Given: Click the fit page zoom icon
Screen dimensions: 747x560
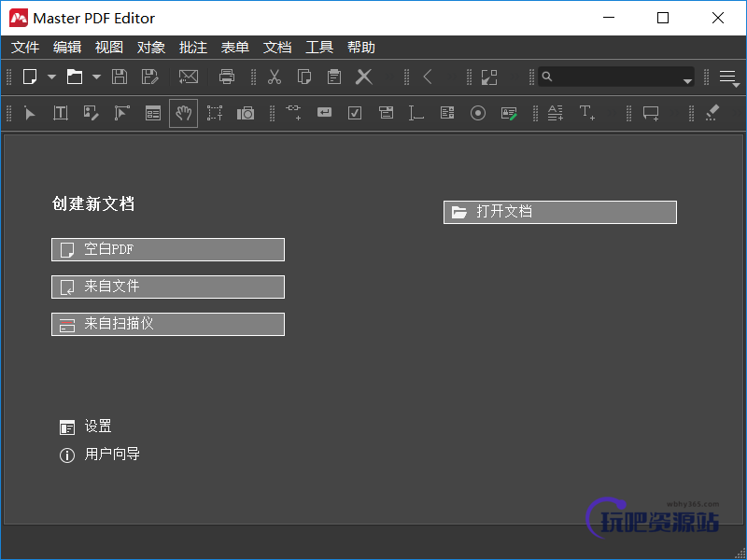Looking at the screenshot, I should tap(489, 77).
